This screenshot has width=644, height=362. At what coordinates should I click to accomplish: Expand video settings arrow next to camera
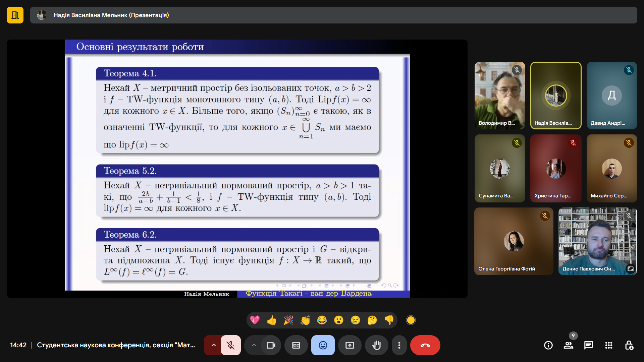(254, 345)
